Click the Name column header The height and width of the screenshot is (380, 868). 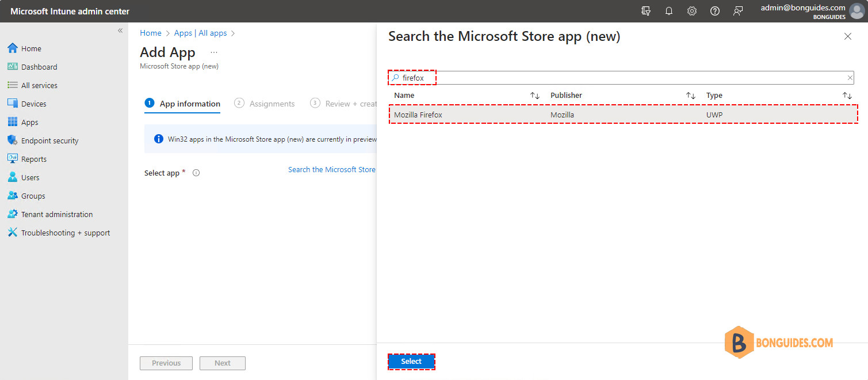(404, 96)
